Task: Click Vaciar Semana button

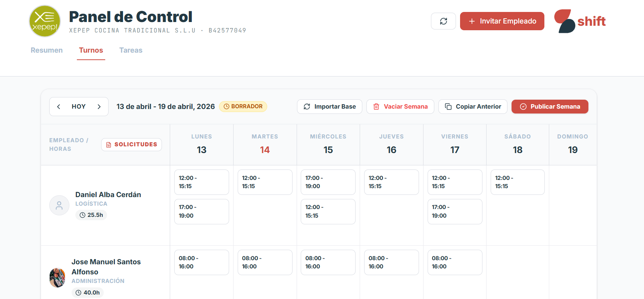Action: (x=400, y=107)
